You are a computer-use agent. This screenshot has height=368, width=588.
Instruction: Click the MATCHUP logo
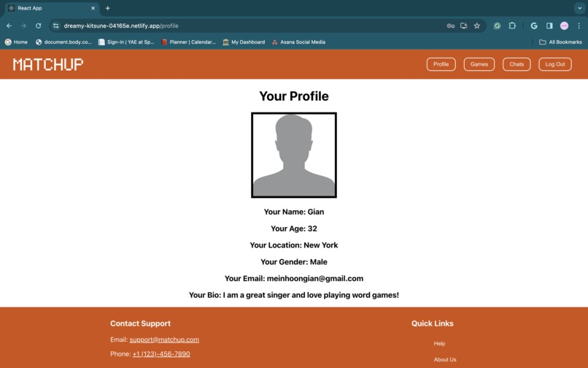(48, 64)
